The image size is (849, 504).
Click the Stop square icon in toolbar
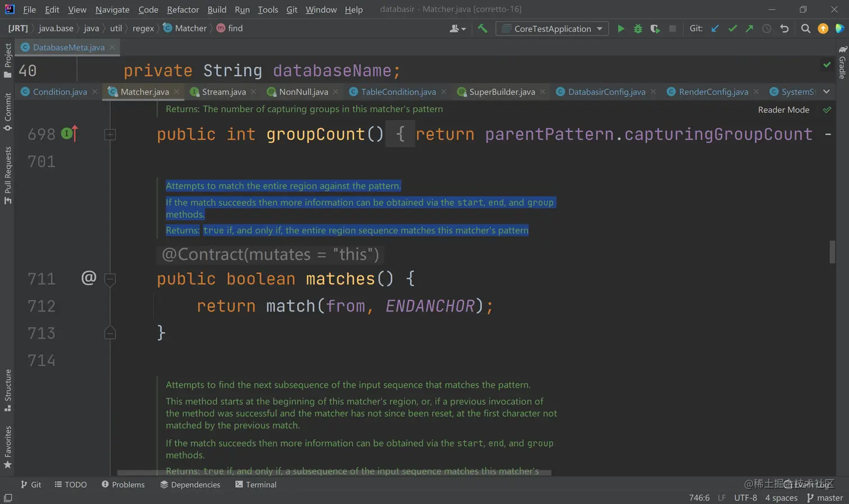(x=672, y=29)
